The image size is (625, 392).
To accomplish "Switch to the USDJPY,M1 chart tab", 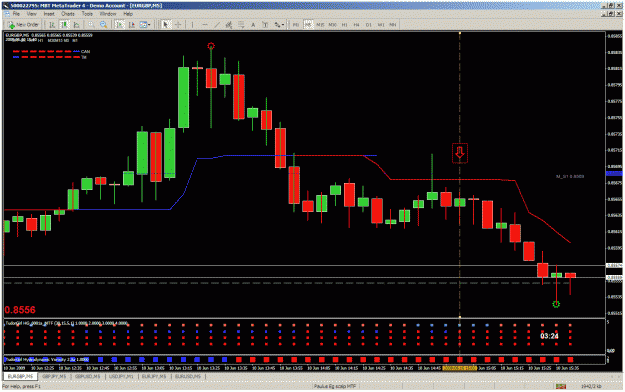I will pos(121,376).
